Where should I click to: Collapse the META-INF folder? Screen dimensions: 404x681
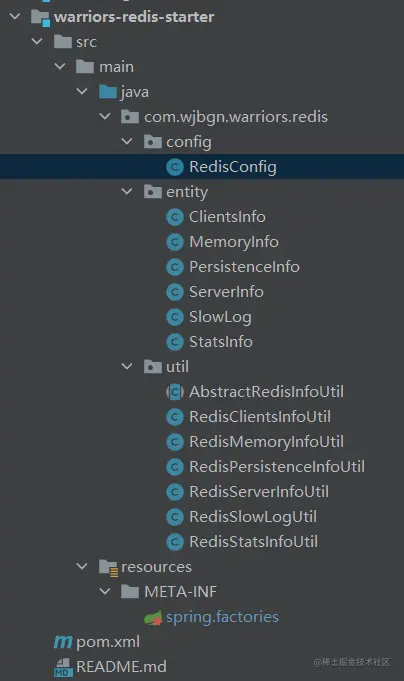coord(105,592)
